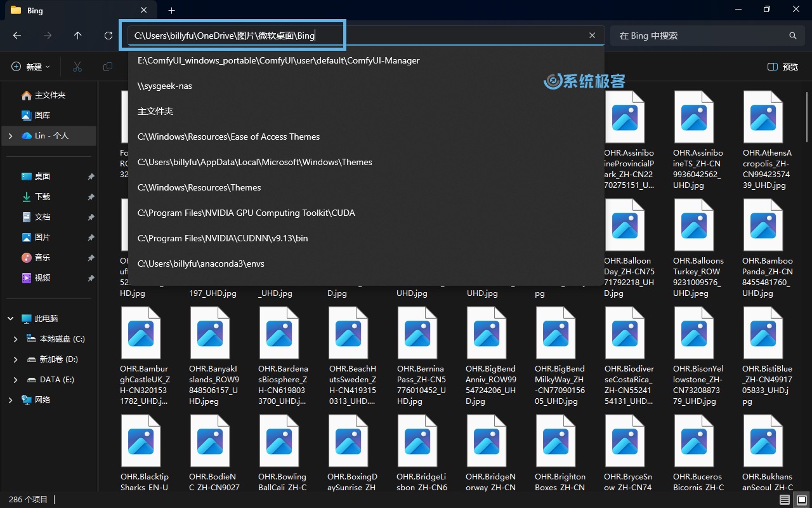Switch to details view in status bar
This screenshot has width=812, height=508.
click(x=785, y=500)
